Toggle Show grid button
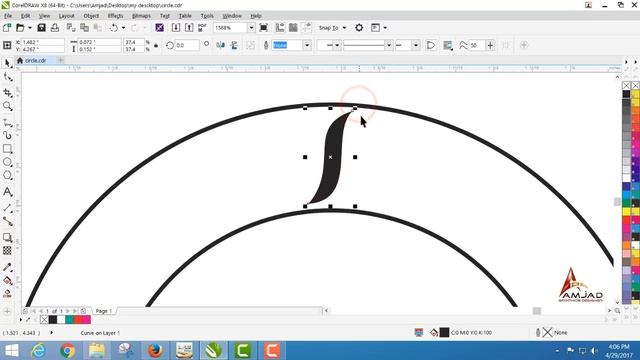Screen dimensions: 640x360 [x=293, y=28]
